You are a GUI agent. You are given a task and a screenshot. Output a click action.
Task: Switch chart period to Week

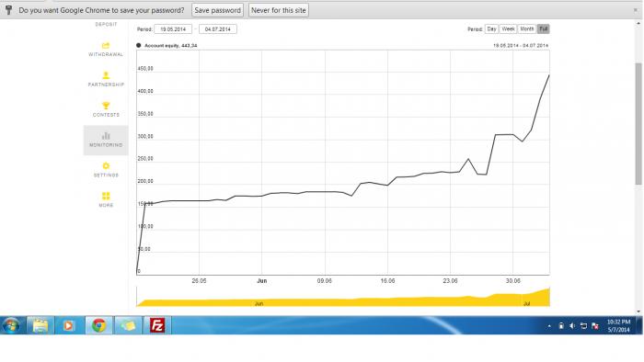[508, 29]
